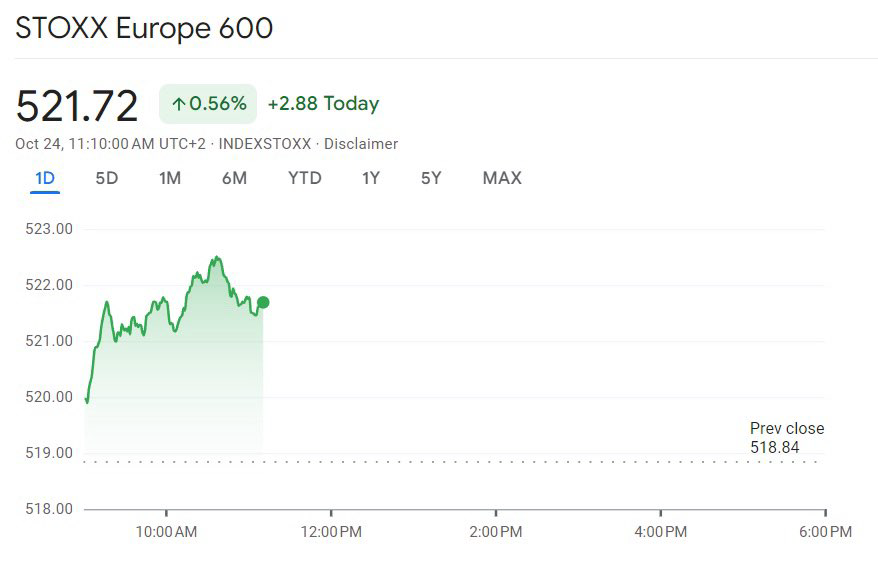
Task: View the 5Y chart range
Action: click(431, 178)
